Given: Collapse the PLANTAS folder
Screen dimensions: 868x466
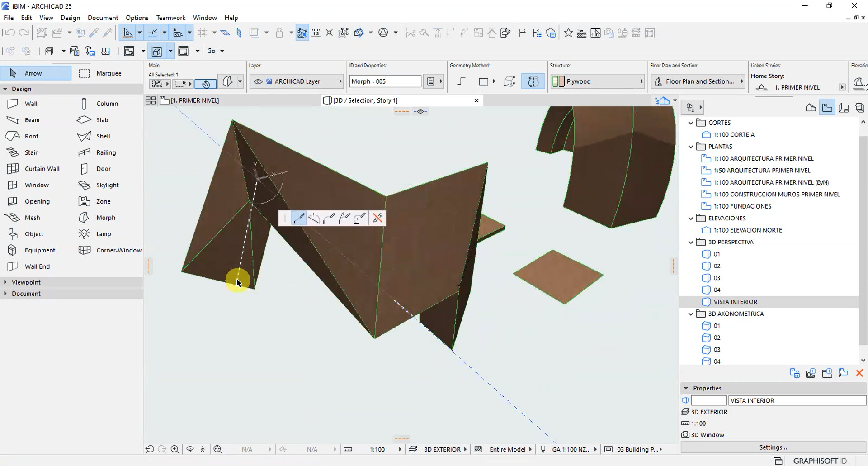Looking at the screenshot, I should [x=690, y=147].
